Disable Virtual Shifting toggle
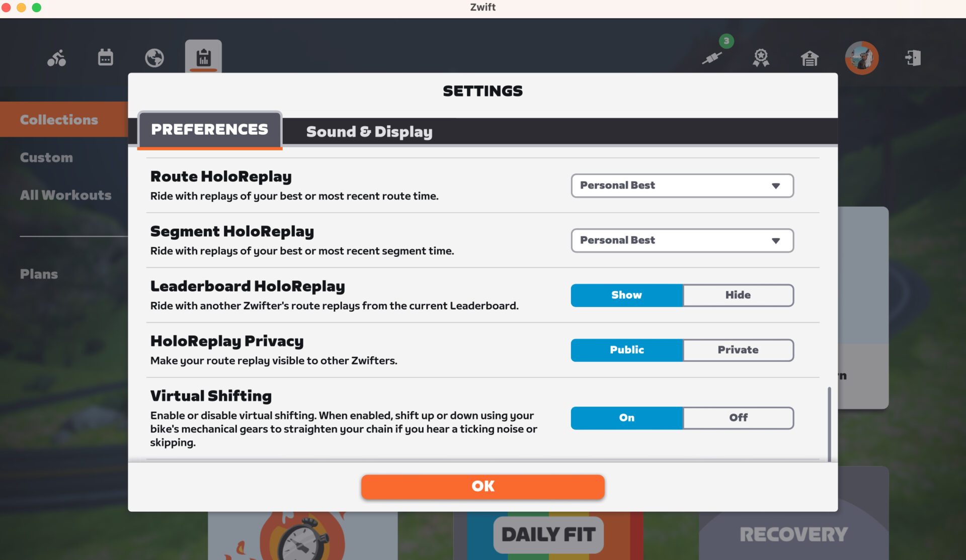966x560 pixels. pos(738,417)
